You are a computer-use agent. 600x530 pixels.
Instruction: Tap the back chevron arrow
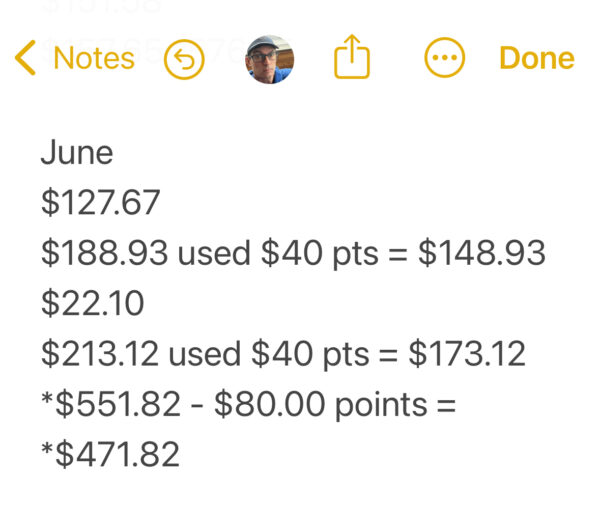[25, 59]
